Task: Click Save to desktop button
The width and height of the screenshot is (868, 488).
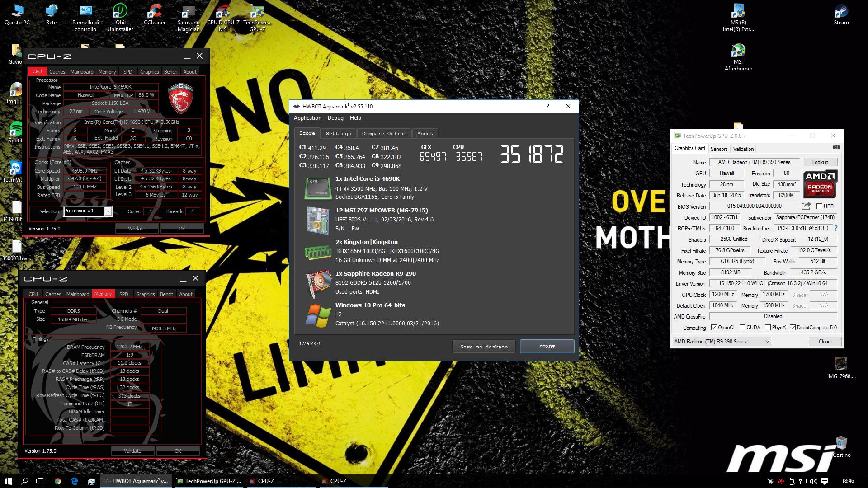Action: tap(484, 347)
